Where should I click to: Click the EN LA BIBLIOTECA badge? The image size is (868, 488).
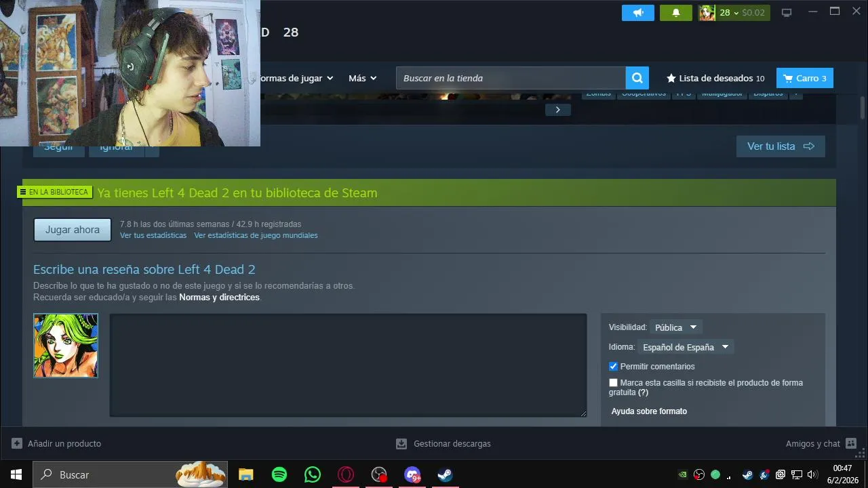tap(54, 192)
